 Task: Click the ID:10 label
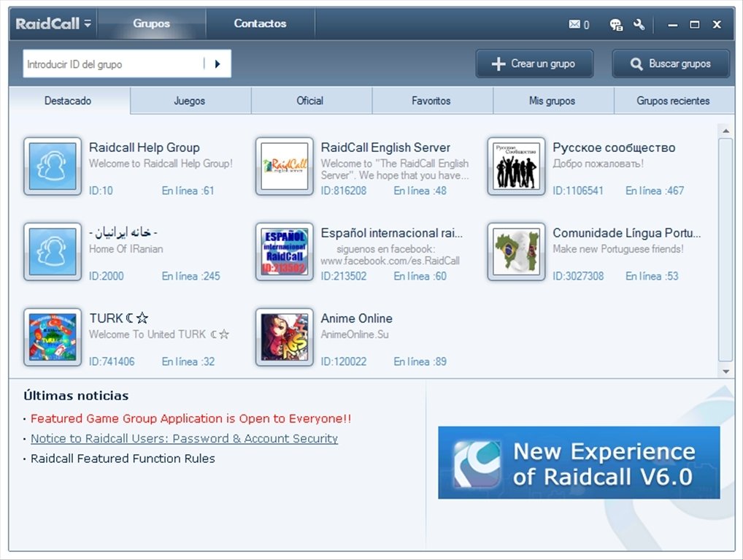[101, 191]
